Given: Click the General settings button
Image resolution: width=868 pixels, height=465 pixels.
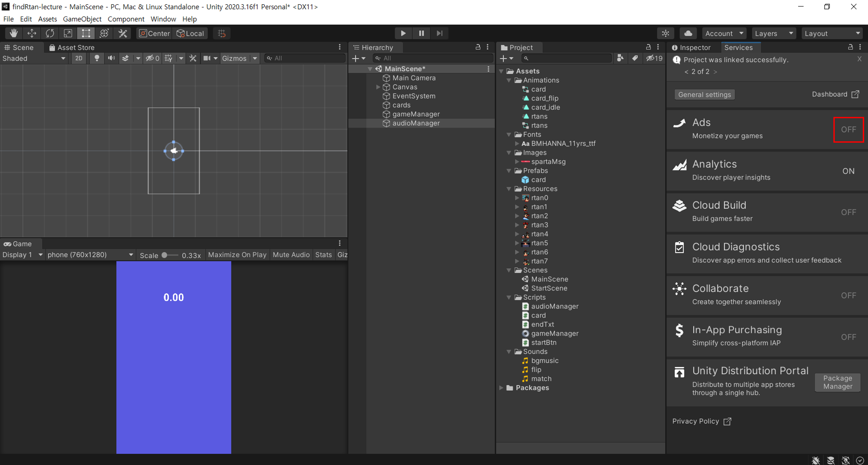Looking at the screenshot, I should (x=704, y=95).
